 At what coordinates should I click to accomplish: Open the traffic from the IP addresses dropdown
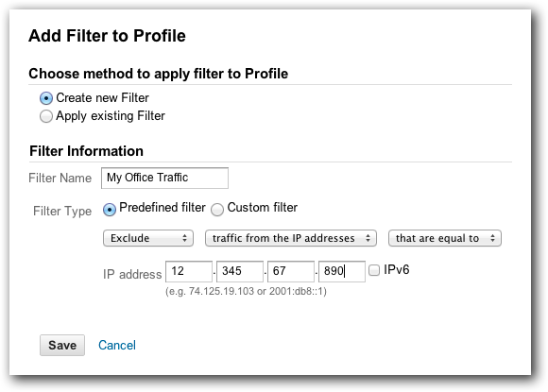tap(291, 238)
